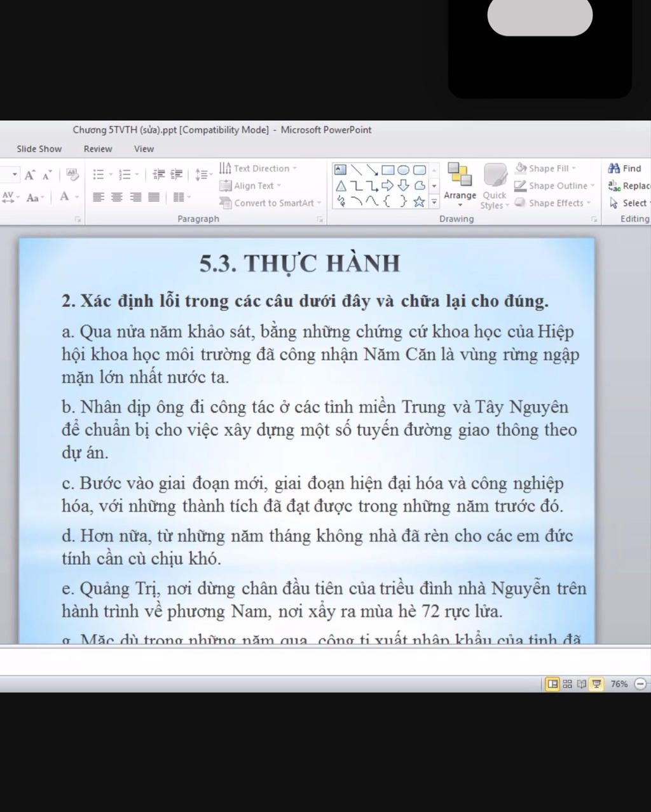The image size is (651, 812).
Task: Center the paragraph text
Action: point(116,197)
